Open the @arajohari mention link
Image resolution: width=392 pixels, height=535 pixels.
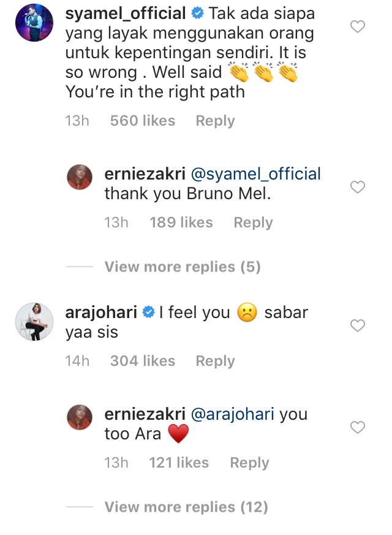tap(233, 414)
